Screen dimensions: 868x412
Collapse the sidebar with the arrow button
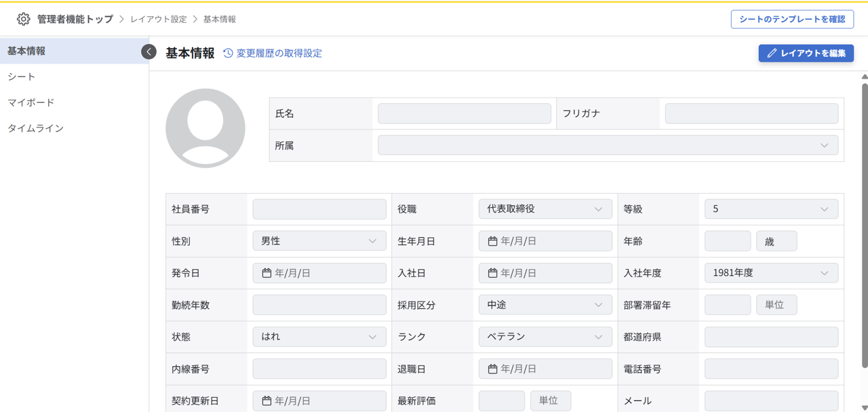(x=149, y=52)
